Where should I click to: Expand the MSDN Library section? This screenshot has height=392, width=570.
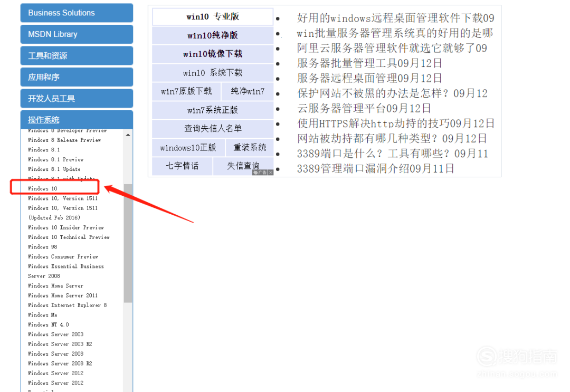(77, 34)
